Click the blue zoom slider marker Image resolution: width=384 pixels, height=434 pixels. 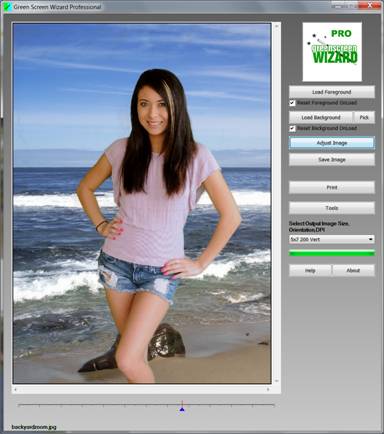coord(182,409)
